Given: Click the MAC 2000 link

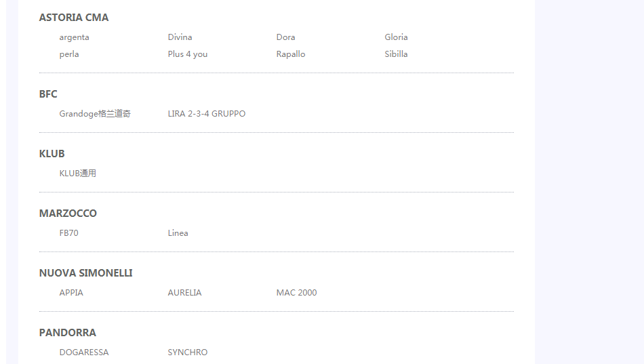Looking at the screenshot, I should coord(296,293).
